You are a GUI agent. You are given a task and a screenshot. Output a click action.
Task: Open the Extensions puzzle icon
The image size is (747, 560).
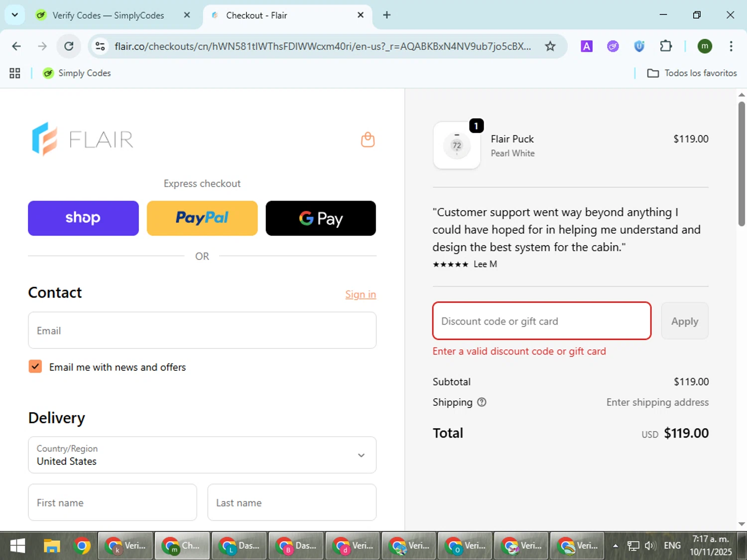(665, 46)
